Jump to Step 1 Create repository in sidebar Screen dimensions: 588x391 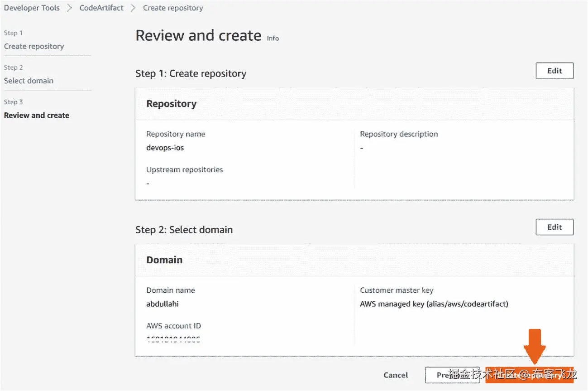[34, 46]
